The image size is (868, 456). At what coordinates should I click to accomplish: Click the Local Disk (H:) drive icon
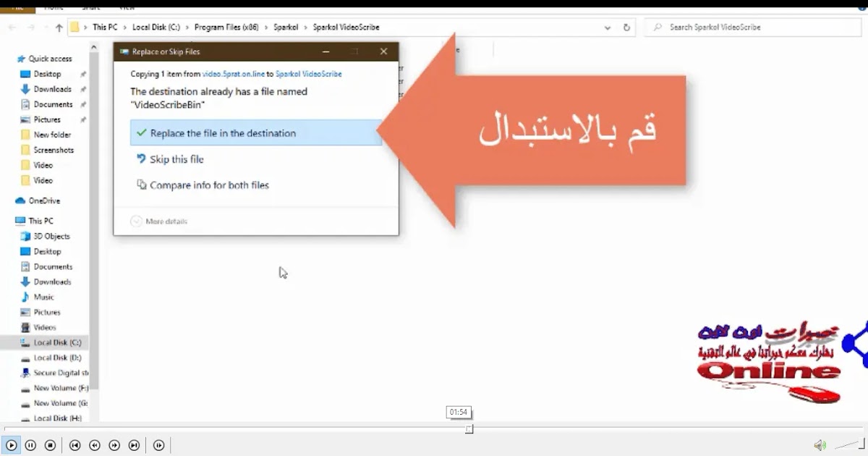pyautogui.click(x=26, y=418)
